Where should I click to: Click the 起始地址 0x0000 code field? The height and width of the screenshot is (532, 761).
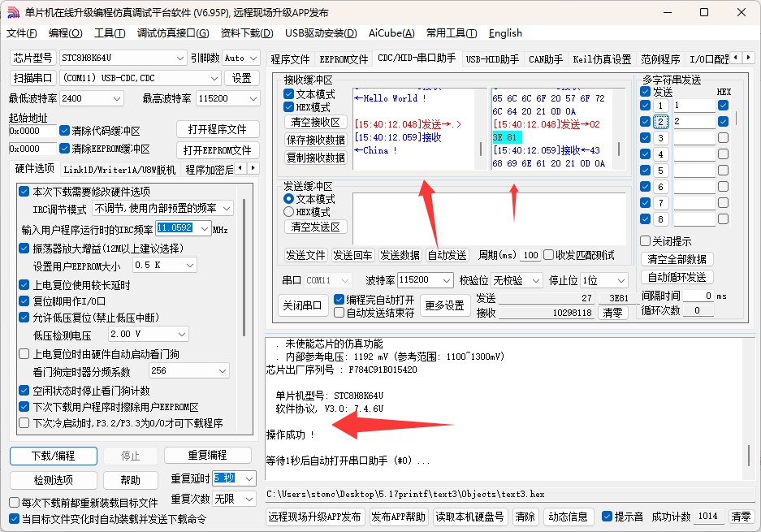[32, 131]
